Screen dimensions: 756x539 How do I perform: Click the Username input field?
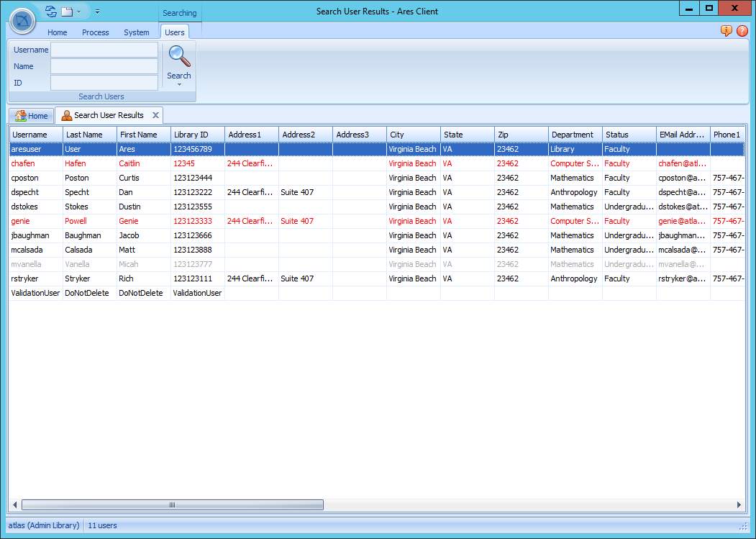[104, 50]
